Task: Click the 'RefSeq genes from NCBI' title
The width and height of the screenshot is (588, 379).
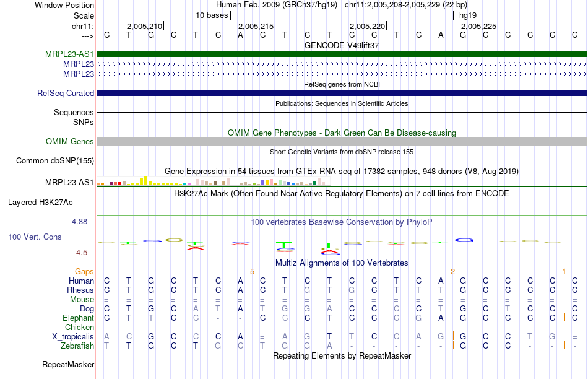Action: click(342, 84)
